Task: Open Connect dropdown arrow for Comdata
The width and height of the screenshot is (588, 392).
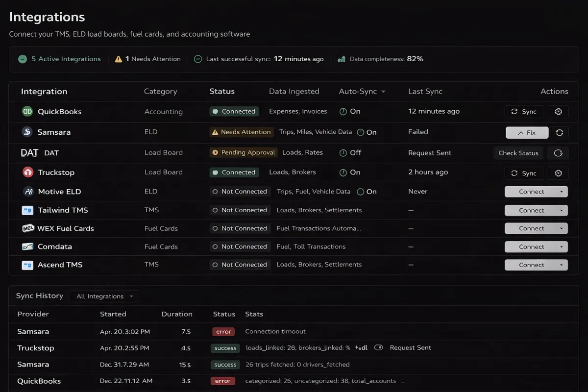Action: point(562,246)
